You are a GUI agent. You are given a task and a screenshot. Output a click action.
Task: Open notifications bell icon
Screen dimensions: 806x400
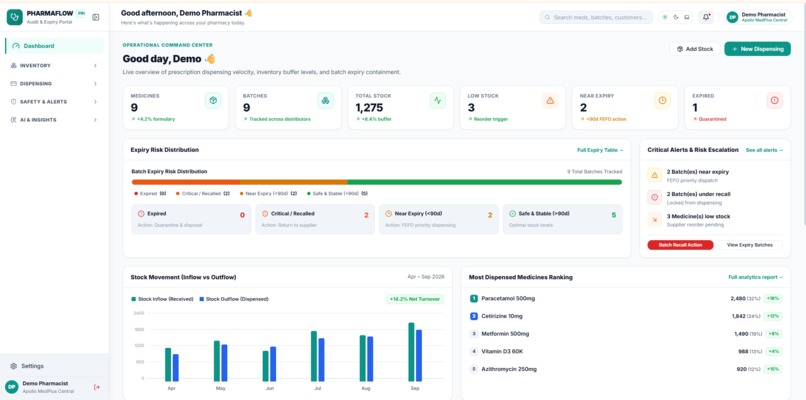[x=706, y=17]
